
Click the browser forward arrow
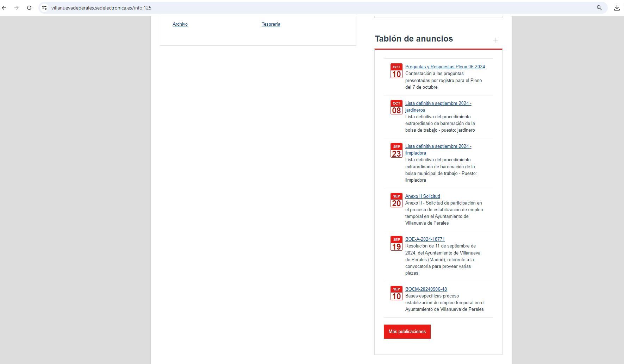coord(17,8)
